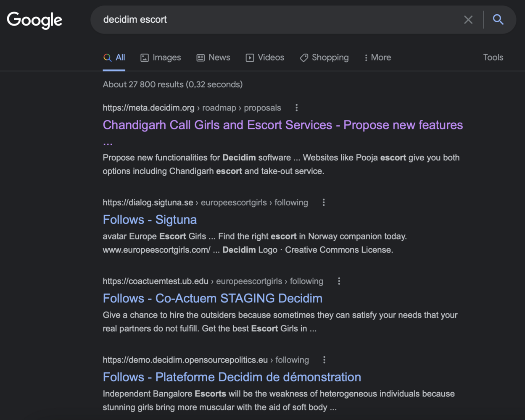Select the All results tab
The image size is (525, 420).
point(114,58)
